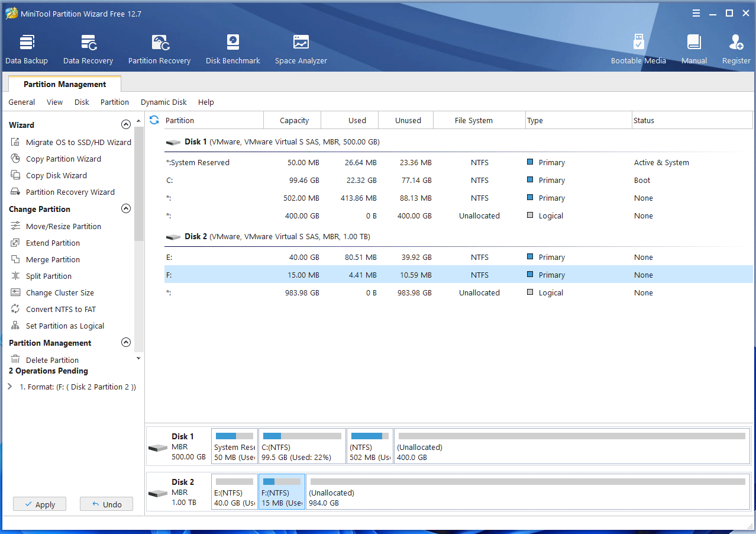Screen dimensions: 756x534
Task: Sort by File System column header
Action: pyautogui.click(x=479, y=120)
